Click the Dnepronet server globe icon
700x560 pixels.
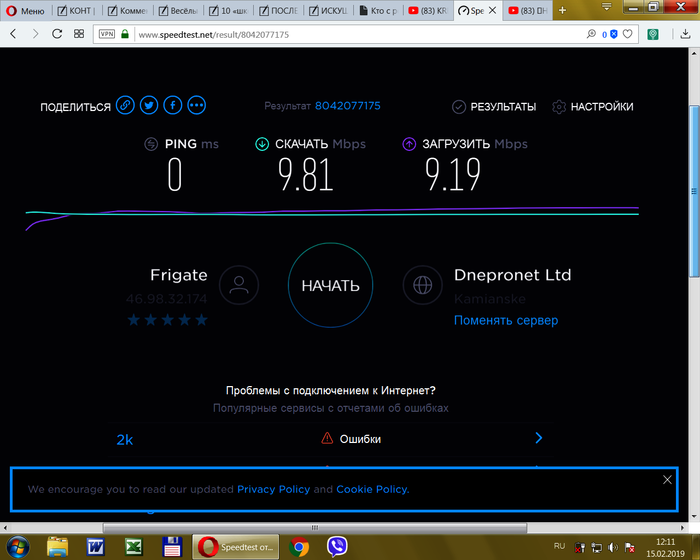(422, 285)
